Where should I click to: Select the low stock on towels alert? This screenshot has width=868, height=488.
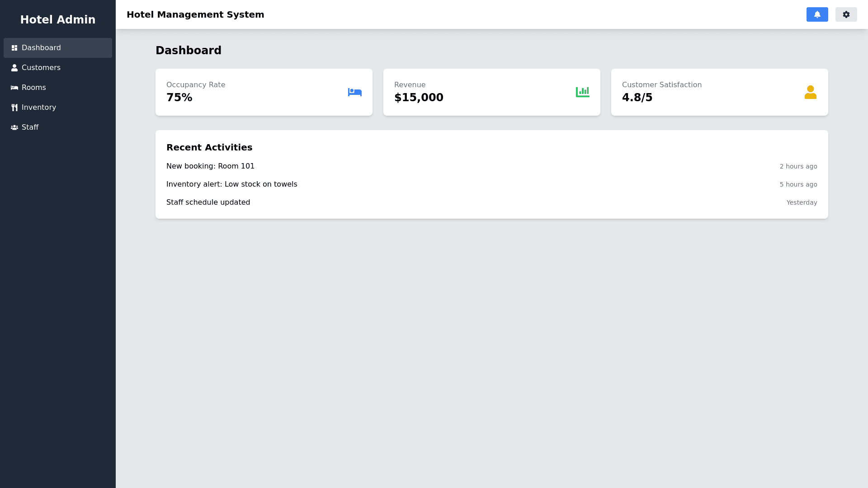(231, 184)
